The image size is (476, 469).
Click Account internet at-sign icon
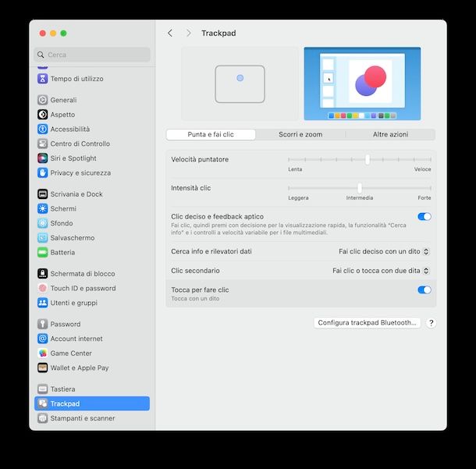[42, 339]
